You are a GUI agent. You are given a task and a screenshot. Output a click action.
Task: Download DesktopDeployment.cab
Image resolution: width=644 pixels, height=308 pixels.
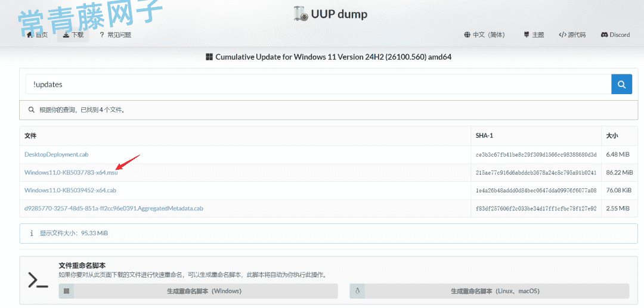(x=56, y=155)
